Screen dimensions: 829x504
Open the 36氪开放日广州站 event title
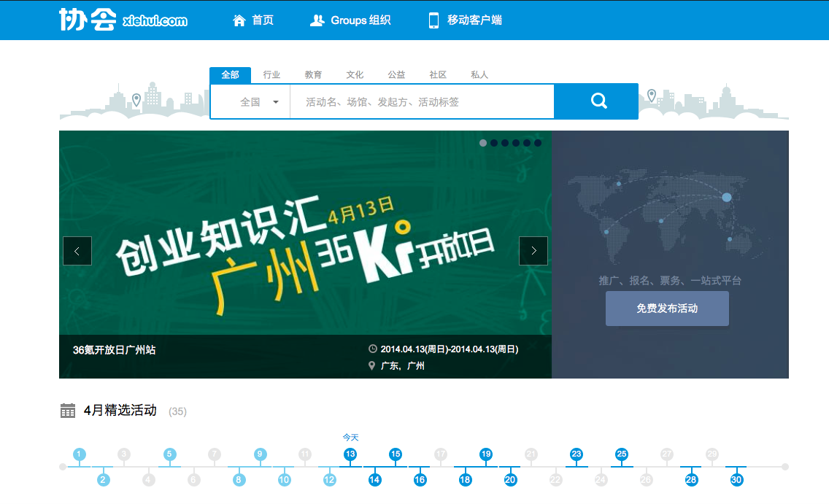(x=114, y=349)
